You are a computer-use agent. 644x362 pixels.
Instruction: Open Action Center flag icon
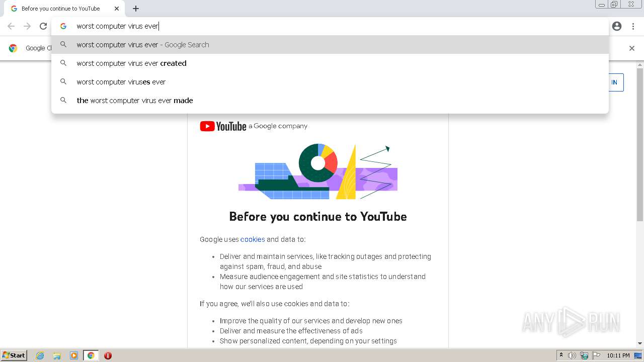pos(596,355)
